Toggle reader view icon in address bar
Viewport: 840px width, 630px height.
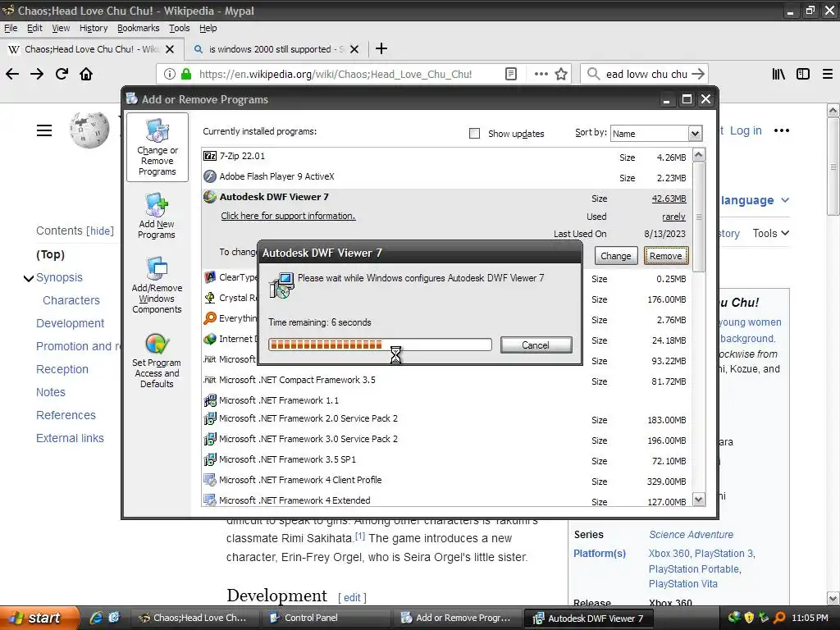tap(511, 74)
